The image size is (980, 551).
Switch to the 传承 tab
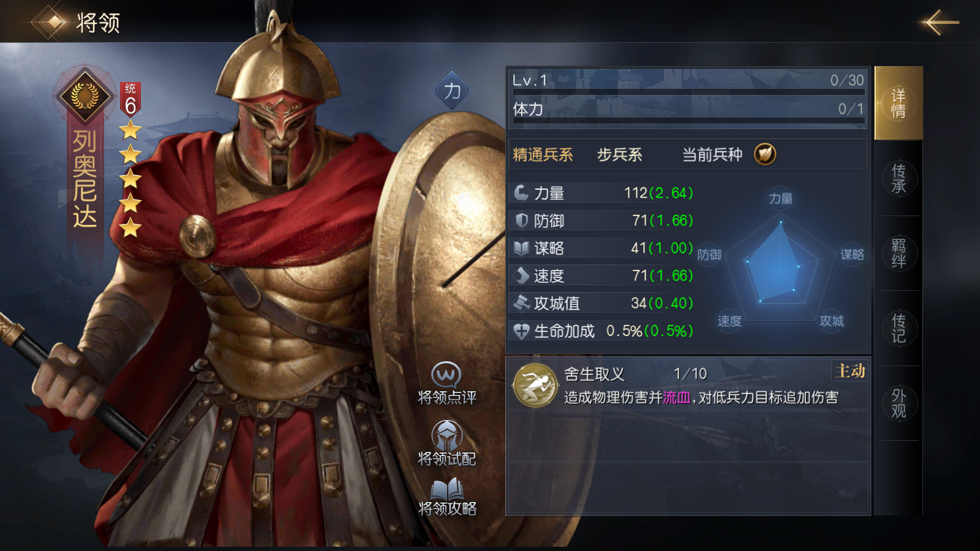pos(899,178)
